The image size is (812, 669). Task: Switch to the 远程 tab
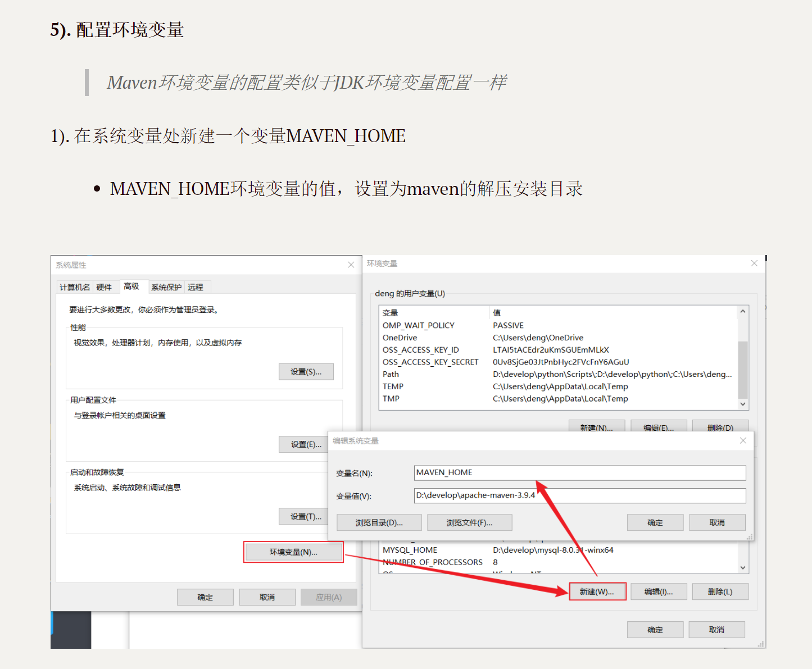pos(196,287)
